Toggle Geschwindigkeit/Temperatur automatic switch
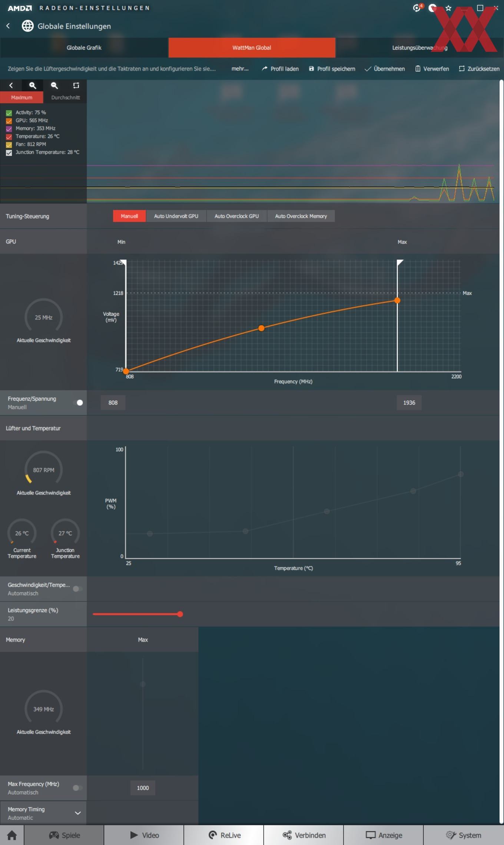 click(78, 589)
